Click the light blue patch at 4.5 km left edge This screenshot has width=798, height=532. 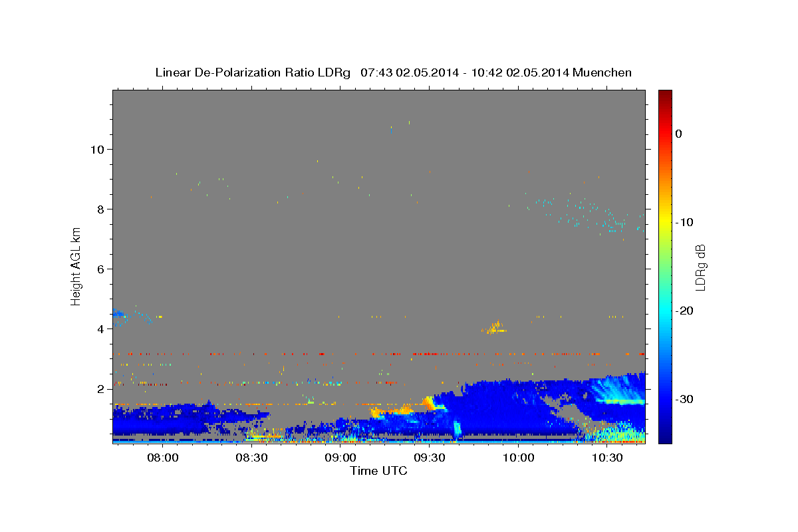pos(118,313)
